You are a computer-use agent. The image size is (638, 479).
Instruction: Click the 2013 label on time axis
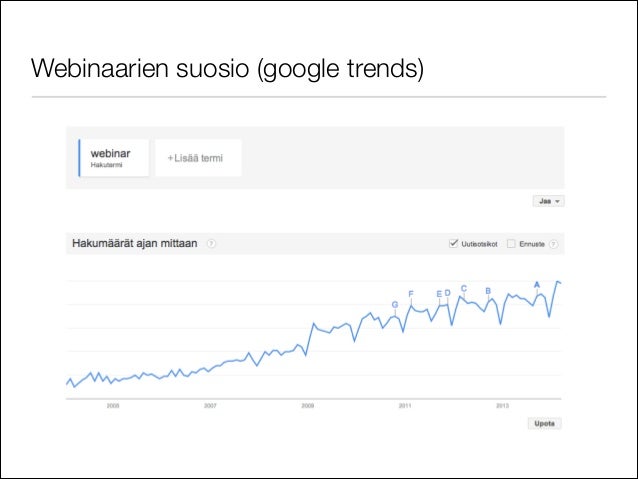tap(503, 406)
